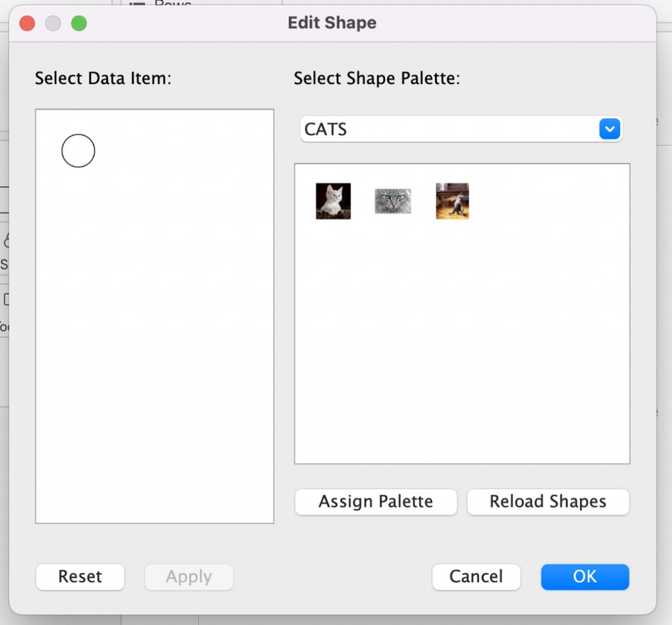Viewport: 672px width, 625px height.
Task: Select the standing kitten on wood floor shape
Action: point(452,201)
